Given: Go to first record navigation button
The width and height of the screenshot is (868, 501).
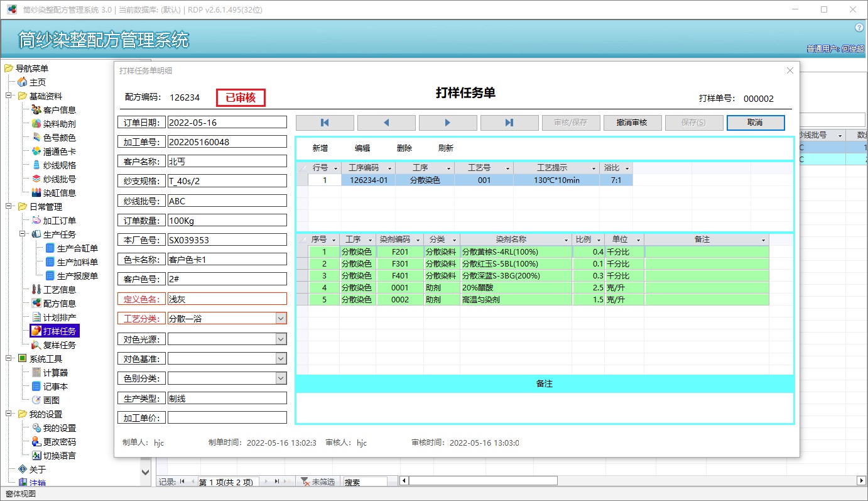Looking at the screenshot, I should click(325, 123).
